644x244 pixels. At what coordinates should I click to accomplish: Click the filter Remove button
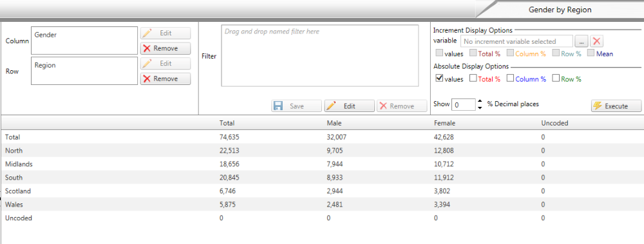point(402,106)
